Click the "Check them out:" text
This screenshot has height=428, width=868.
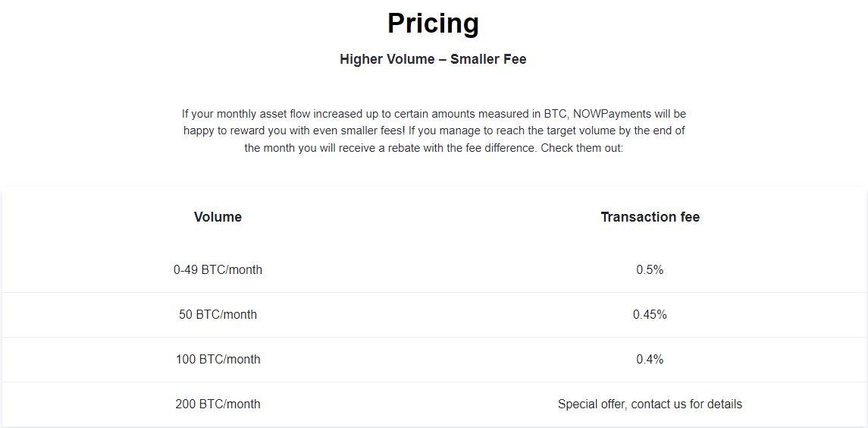point(581,148)
